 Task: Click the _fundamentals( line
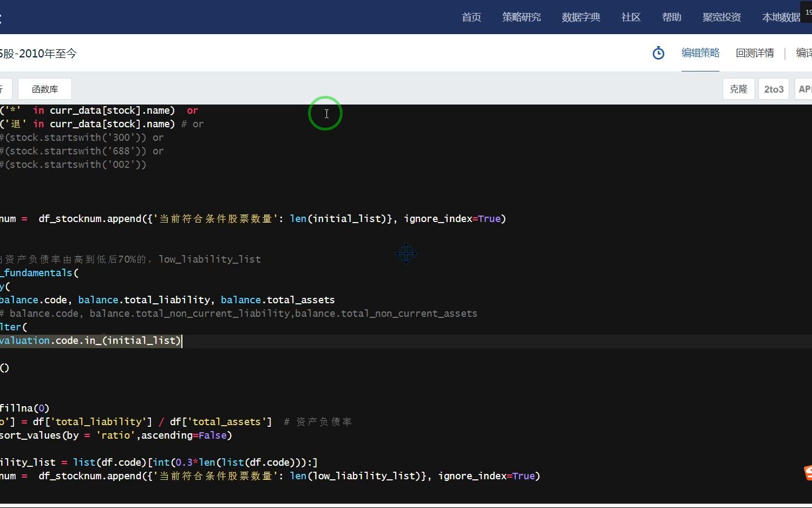(39, 273)
